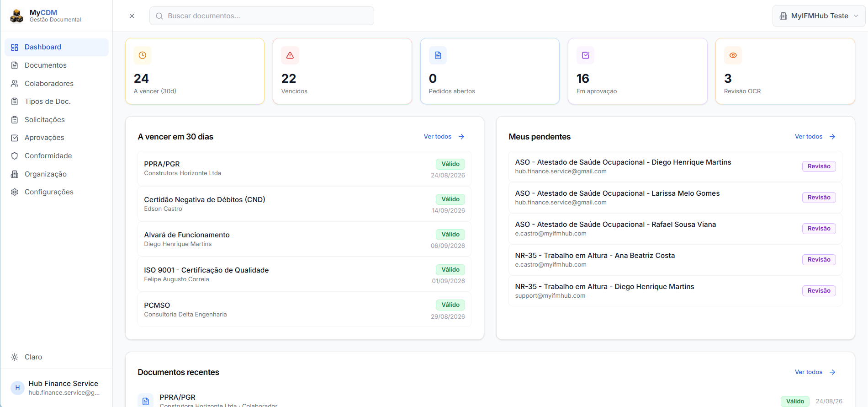Open the ISO 9001 - Certificação de Qualidade row

click(x=305, y=274)
